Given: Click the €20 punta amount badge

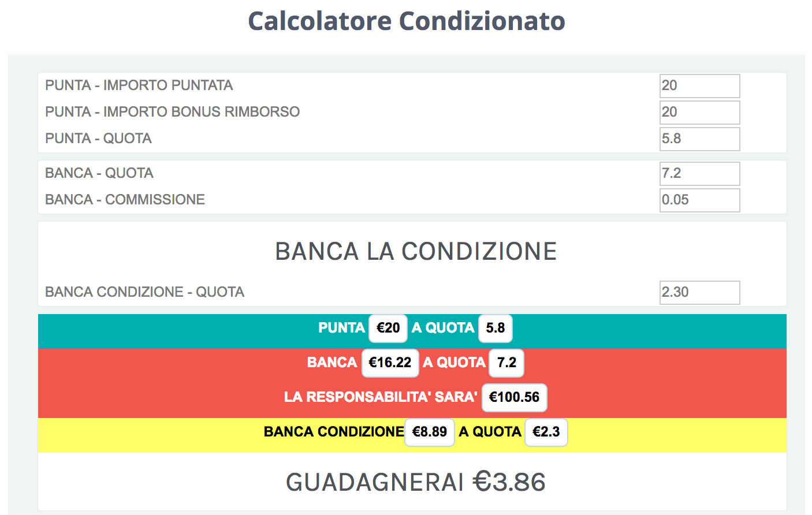Looking at the screenshot, I should (388, 328).
